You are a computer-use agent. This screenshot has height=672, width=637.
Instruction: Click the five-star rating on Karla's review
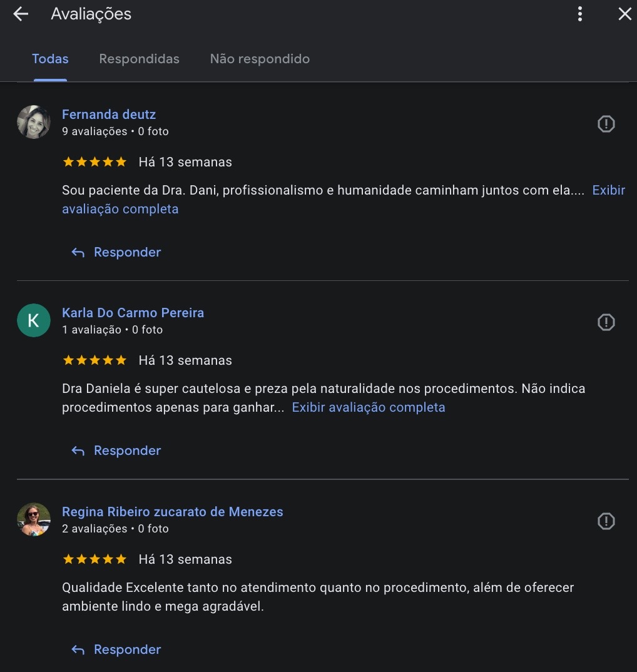[94, 360]
